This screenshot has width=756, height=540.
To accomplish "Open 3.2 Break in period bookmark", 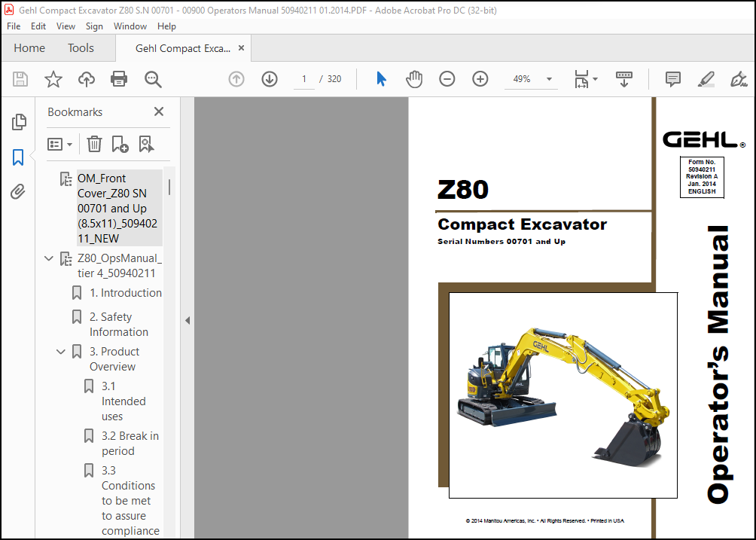I will coord(130,443).
